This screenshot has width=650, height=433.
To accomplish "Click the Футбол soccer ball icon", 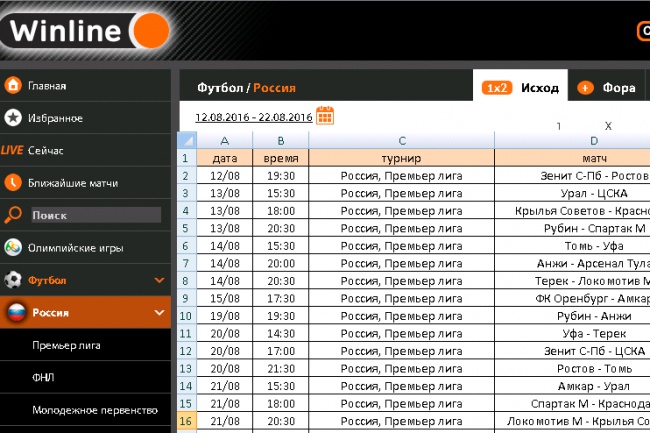I will [x=13, y=280].
